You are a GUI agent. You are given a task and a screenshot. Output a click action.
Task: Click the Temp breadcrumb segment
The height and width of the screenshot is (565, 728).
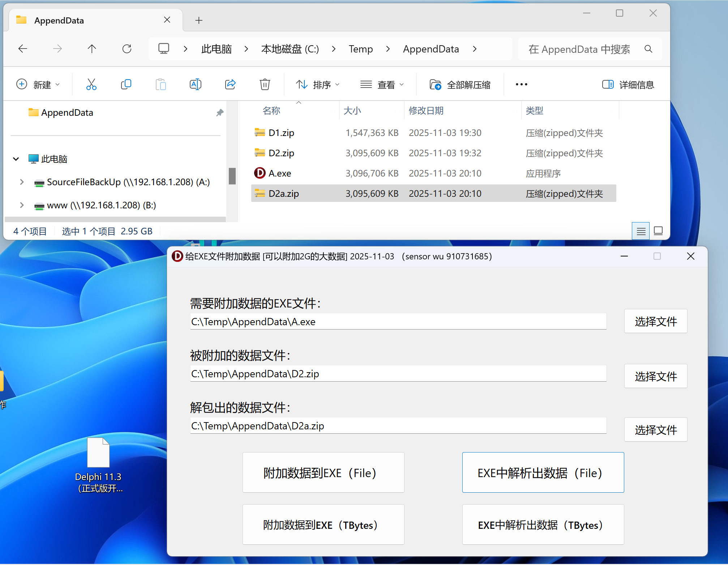[360, 49]
